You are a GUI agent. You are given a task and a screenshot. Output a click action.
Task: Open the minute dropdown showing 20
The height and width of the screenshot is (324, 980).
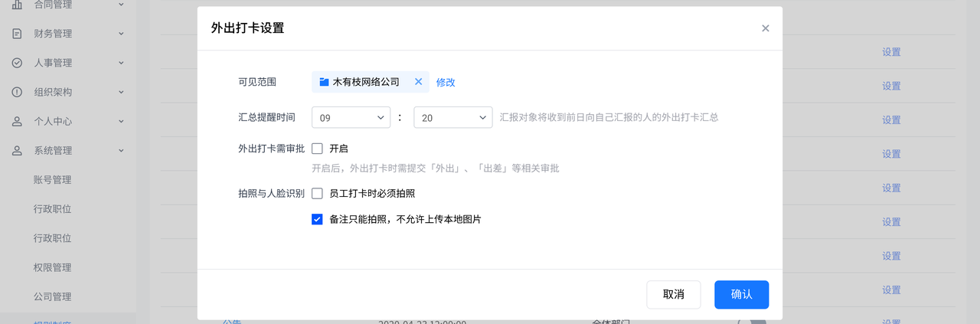pos(452,118)
